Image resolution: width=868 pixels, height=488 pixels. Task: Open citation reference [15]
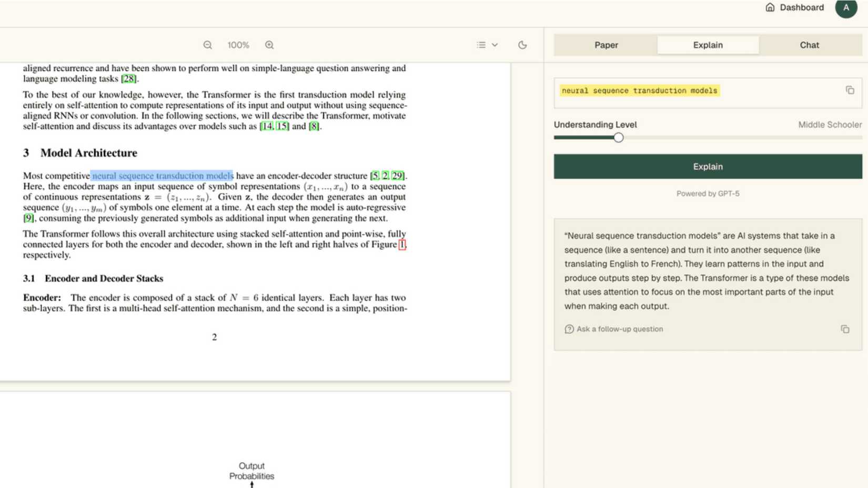(x=283, y=126)
